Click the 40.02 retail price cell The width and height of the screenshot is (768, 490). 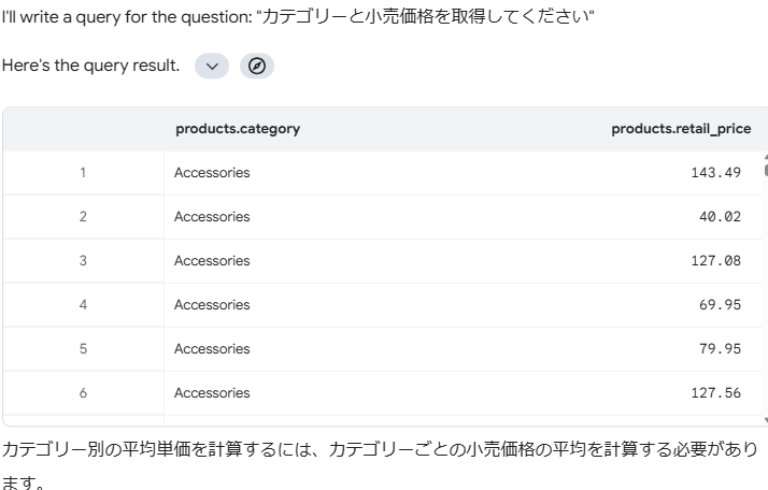[x=720, y=217]
